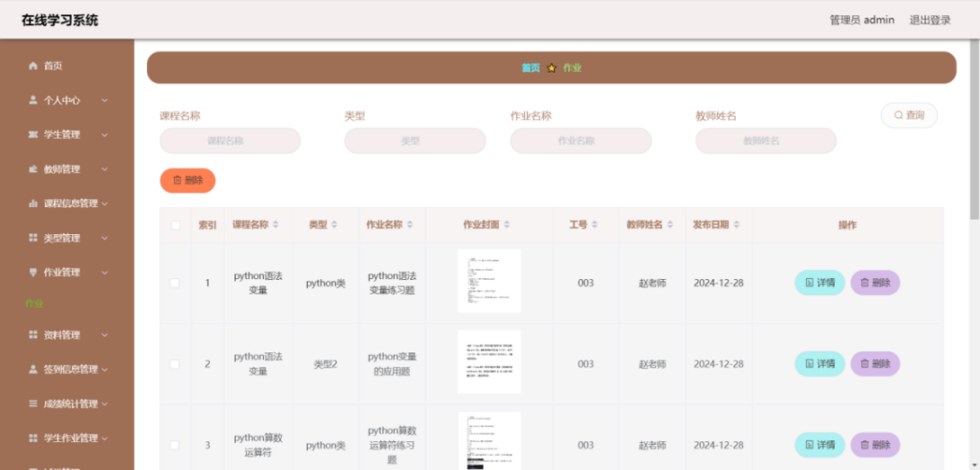Expand the 成绩统计管理 menu chevron
This screenshot has width=980, height=470.
click(104, 404)
